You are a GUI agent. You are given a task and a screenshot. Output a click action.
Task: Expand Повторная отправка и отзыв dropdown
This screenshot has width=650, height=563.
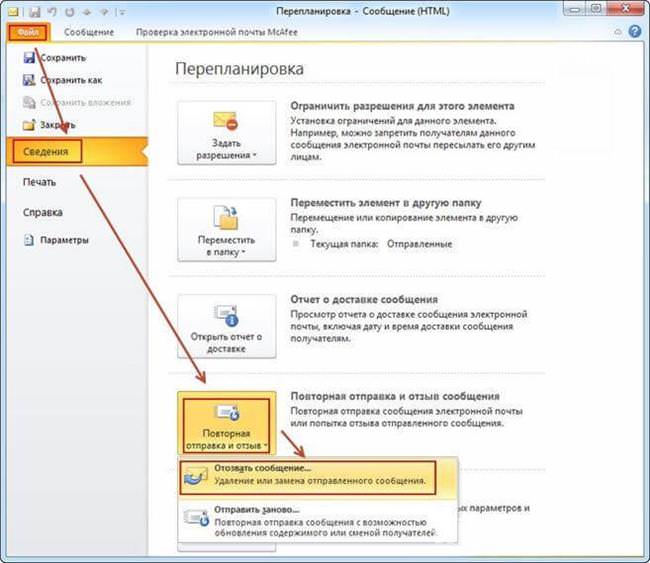tap(227, 423)
